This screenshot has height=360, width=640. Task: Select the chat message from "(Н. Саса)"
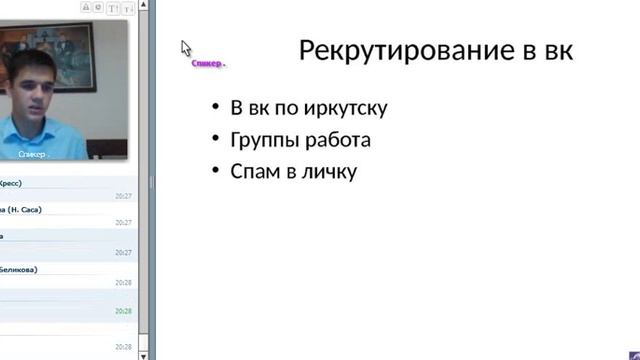(68, 216)
